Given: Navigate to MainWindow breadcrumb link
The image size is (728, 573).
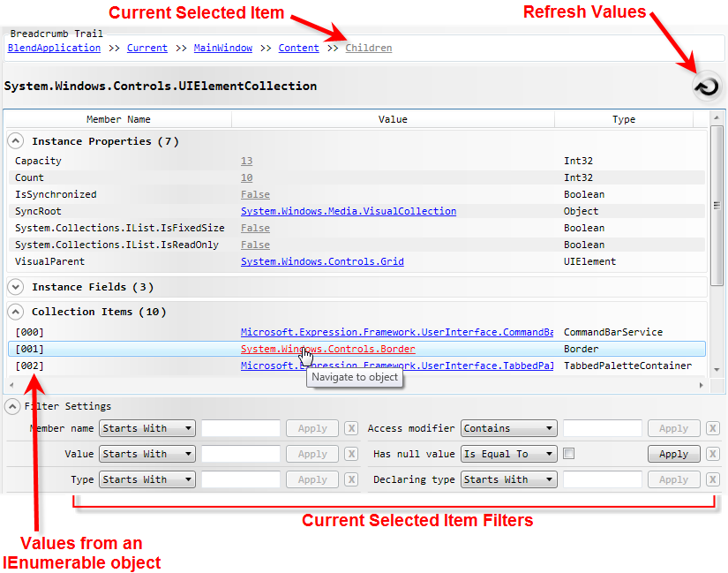Looking at the screenshot, I should [x=223, y=48].
